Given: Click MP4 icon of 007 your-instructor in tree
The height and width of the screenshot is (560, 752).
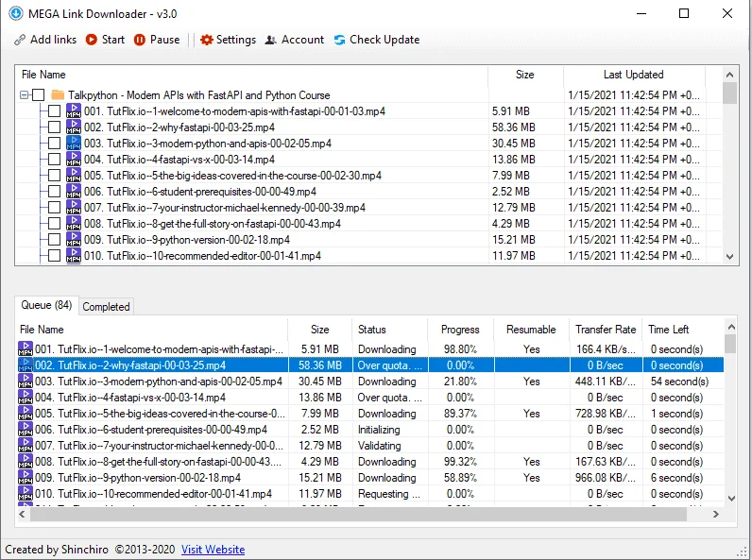Looking at the screenshot, I should 74,207.
